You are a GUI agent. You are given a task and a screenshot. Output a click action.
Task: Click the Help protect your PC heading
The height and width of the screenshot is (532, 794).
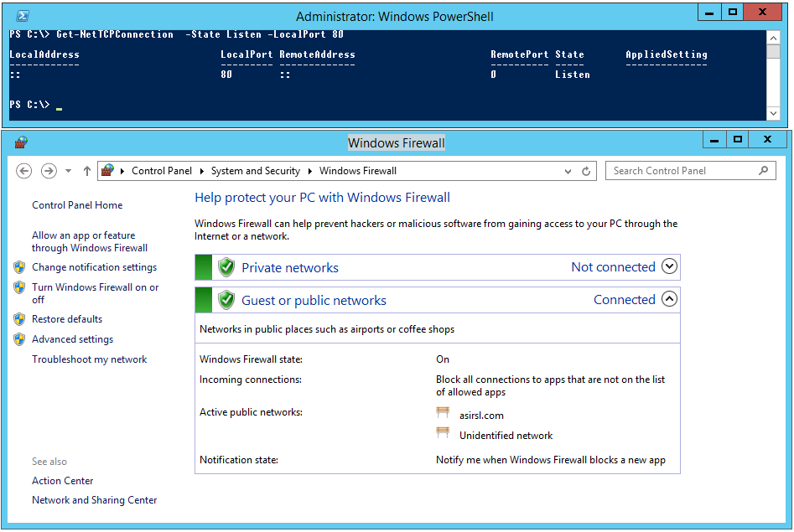tap(322, 198)
